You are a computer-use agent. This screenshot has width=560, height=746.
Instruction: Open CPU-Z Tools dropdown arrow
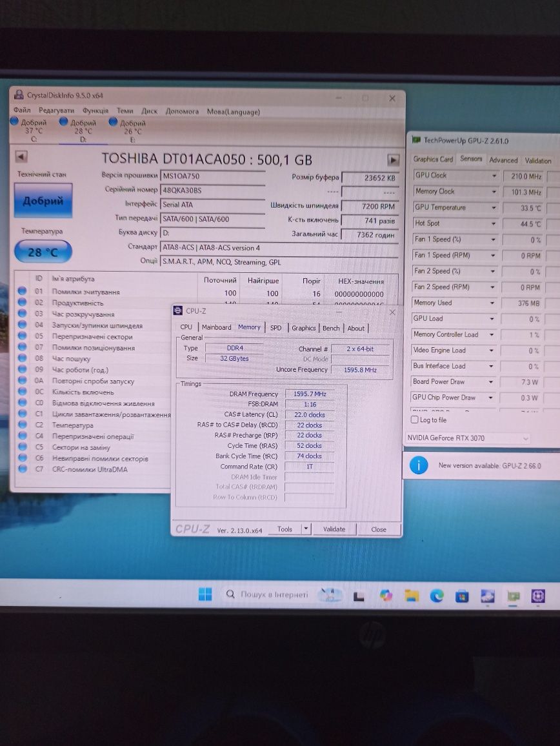tap(306, 529)
